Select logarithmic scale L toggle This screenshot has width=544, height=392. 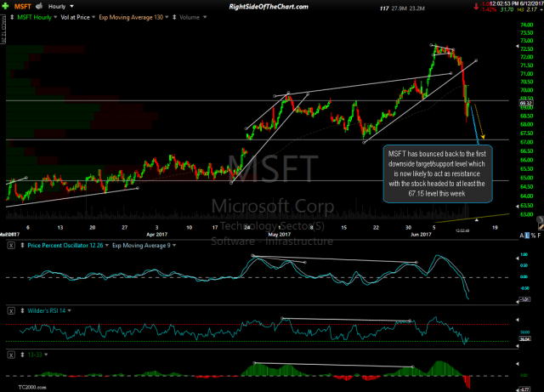coord(527,236)
